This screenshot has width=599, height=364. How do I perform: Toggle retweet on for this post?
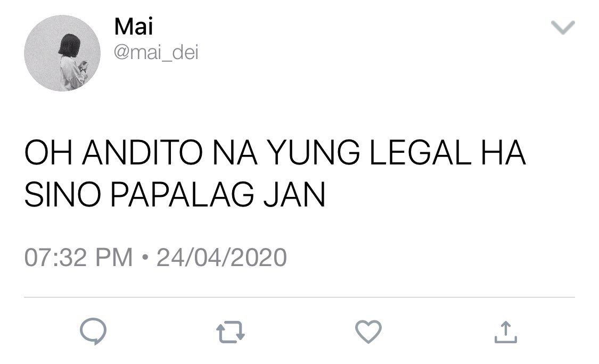coord(231,332)
